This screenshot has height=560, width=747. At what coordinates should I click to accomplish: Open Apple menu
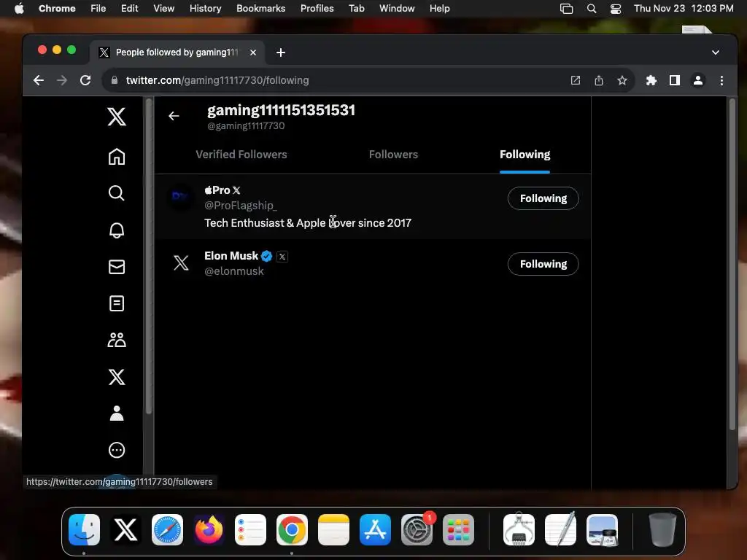(x=19, y=9)
